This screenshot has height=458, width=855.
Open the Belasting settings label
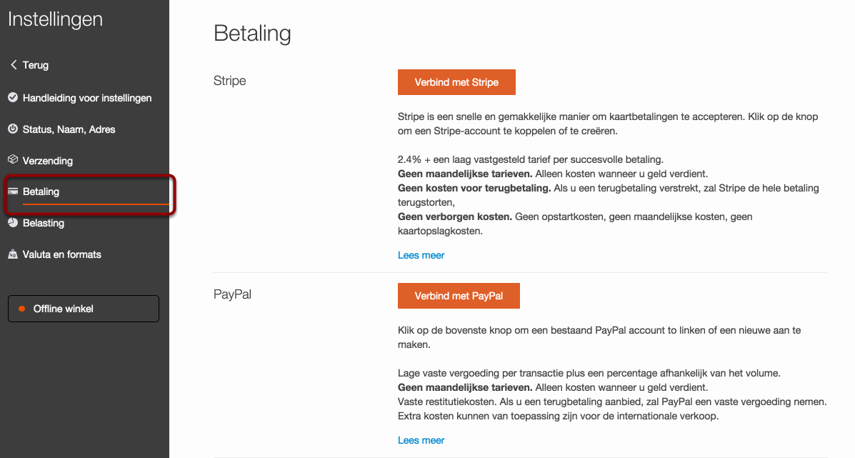click(44, 223)
